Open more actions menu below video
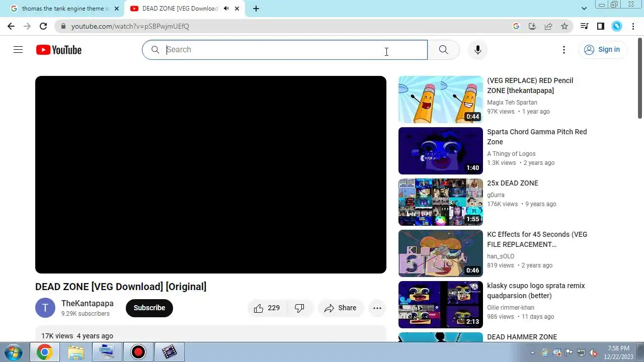Screen dimensions: 644x362 click(x=377, y=308)
